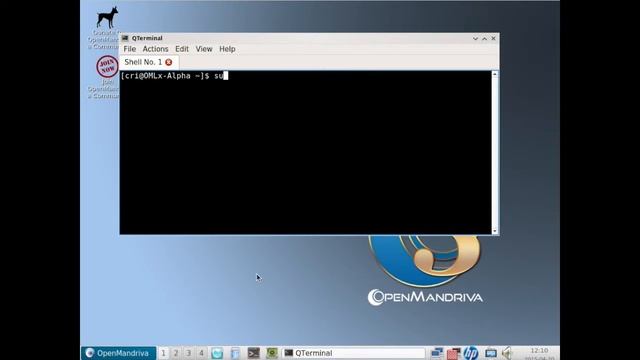
Task: Click the green quicklaunch icon
Action: [272, 353]
